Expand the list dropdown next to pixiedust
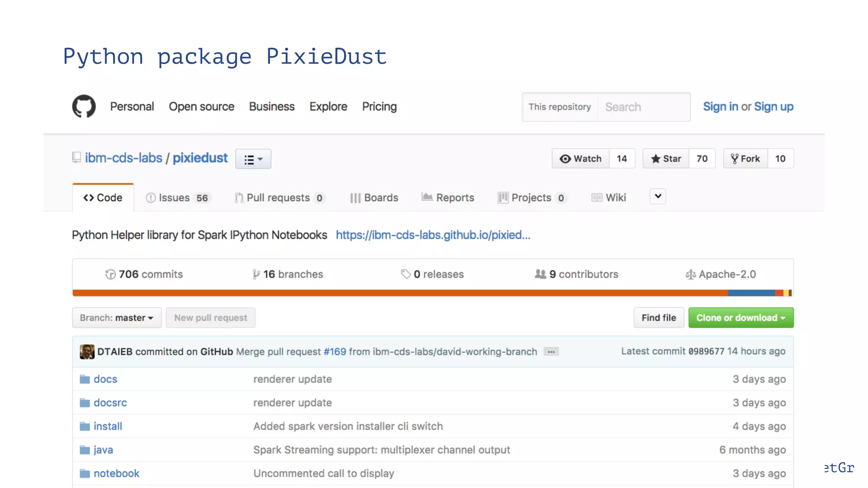This screenshot has height=488, width=868. (x=253, y=159)
